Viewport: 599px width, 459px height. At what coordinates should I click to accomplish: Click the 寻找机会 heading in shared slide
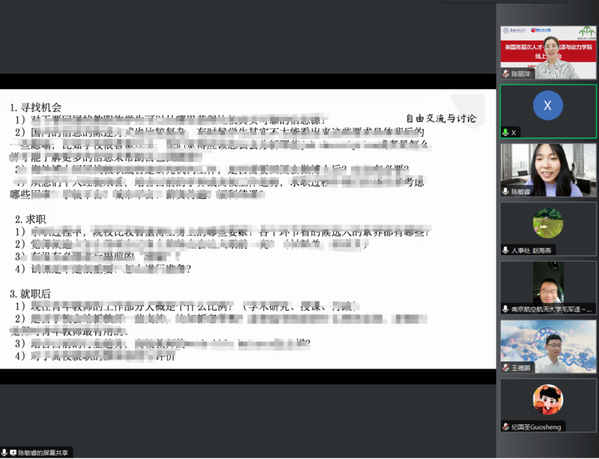tap(36, 108)
